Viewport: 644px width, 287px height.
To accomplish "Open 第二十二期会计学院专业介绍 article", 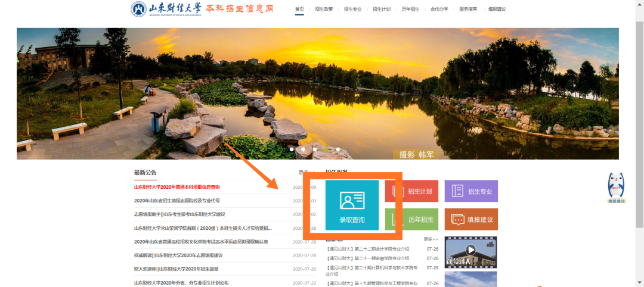I will 367,249.
